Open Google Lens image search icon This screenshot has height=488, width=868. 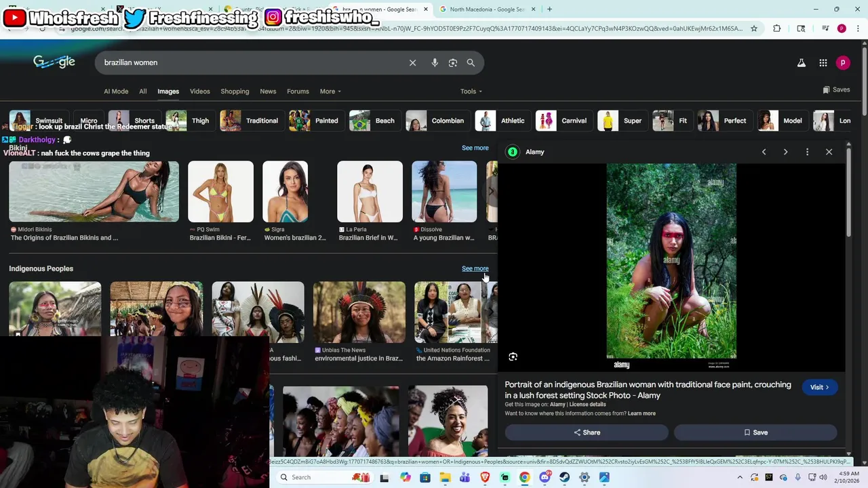pyautogui.click(x=453, y=62)
